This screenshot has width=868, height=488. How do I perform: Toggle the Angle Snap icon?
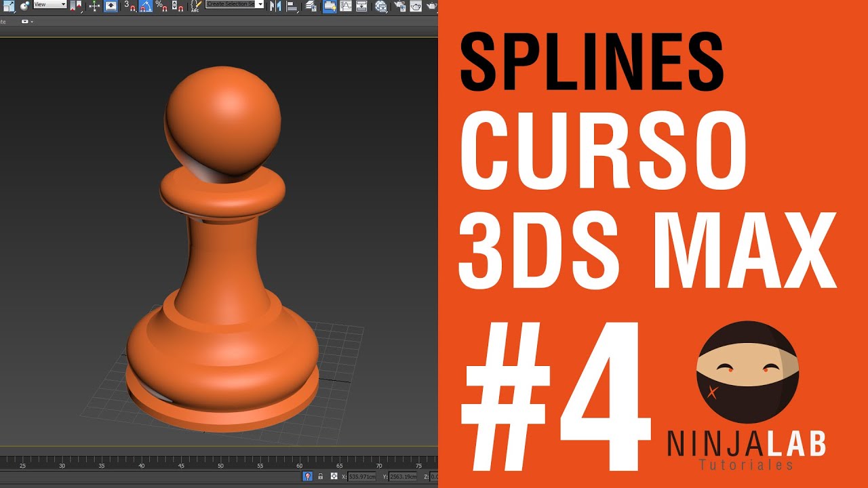coord(145,6)
